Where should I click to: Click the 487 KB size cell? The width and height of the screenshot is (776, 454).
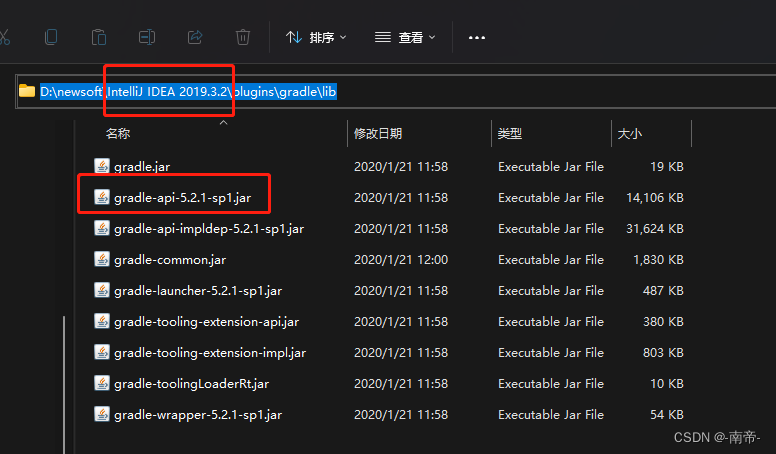[663, 291]
